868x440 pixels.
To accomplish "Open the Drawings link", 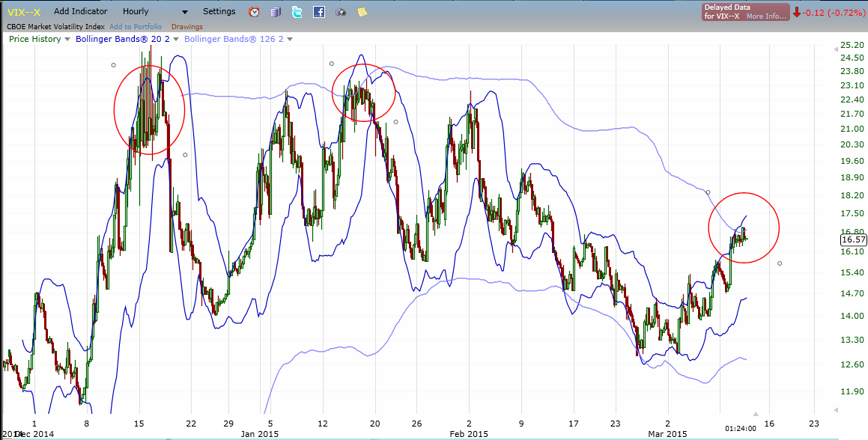I will point(187,27).
